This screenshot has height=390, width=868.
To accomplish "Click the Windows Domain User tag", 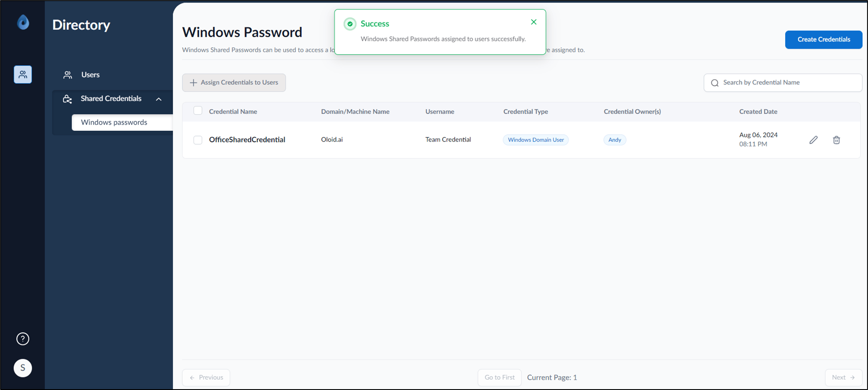I will coord(536,140).
